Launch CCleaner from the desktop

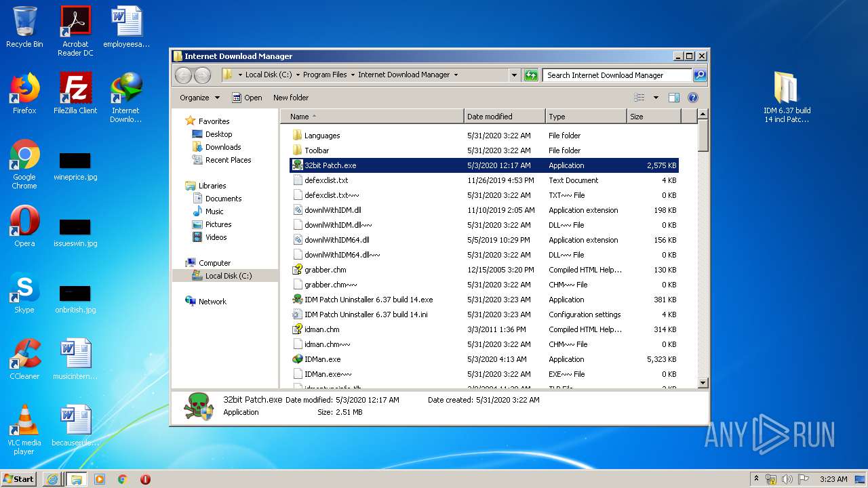(x=24, y=359)
